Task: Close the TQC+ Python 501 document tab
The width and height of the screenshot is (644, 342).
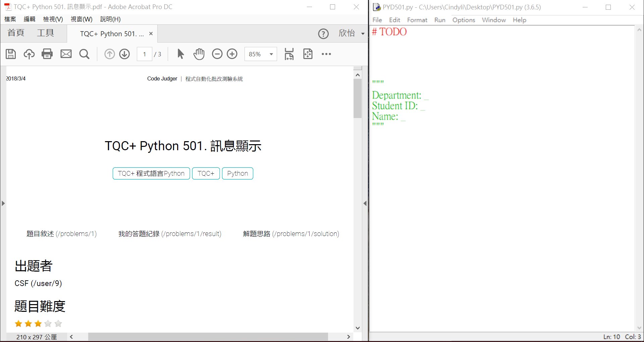Action: coord(151,34)
